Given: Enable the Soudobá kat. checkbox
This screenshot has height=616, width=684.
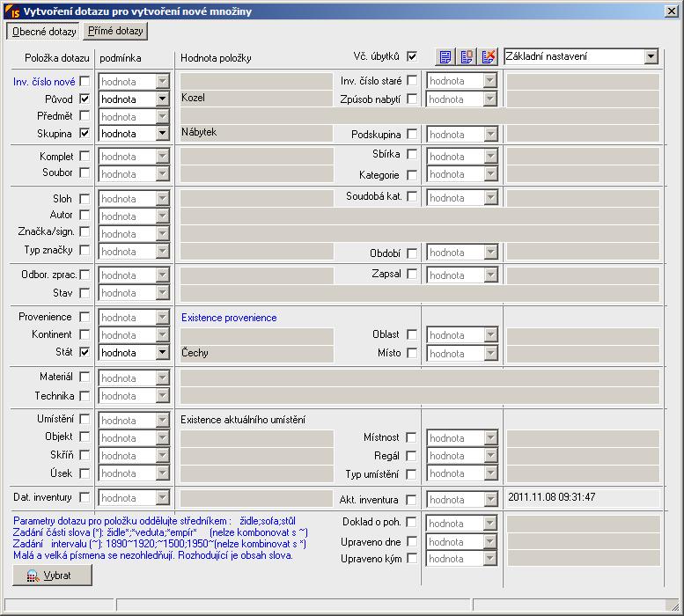Looking at the screenshot, I should pos(412,196).
